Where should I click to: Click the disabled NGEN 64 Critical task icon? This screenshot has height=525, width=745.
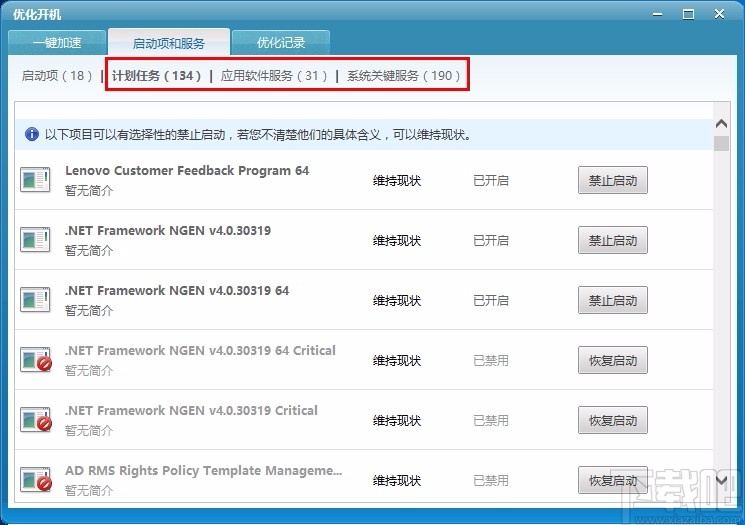click(x=36, y=360)
